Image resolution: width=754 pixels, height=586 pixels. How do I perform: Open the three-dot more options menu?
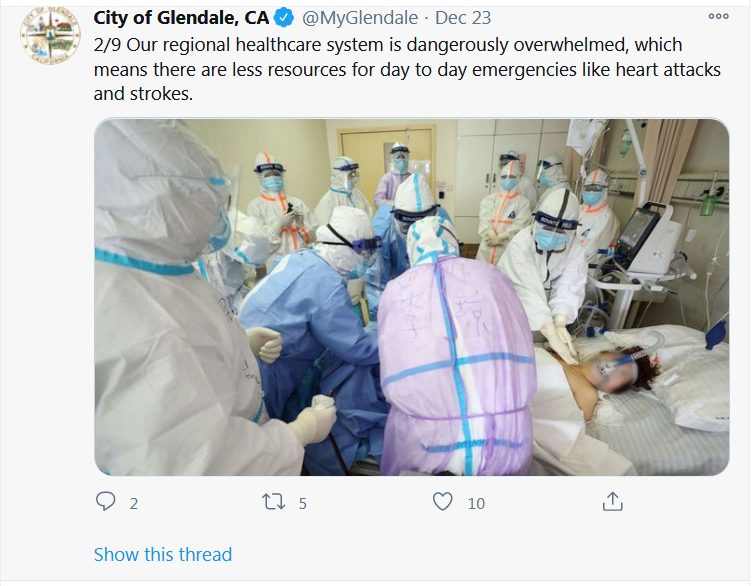point(718,16)
